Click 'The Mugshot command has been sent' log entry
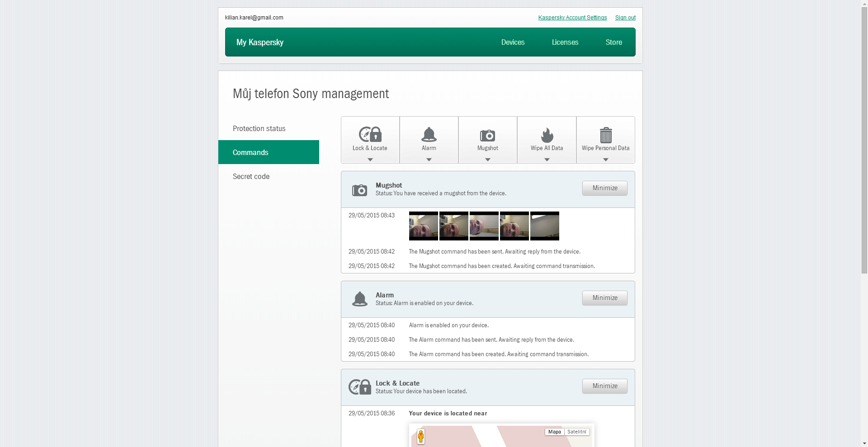868x447 pixels. [495, 251]
